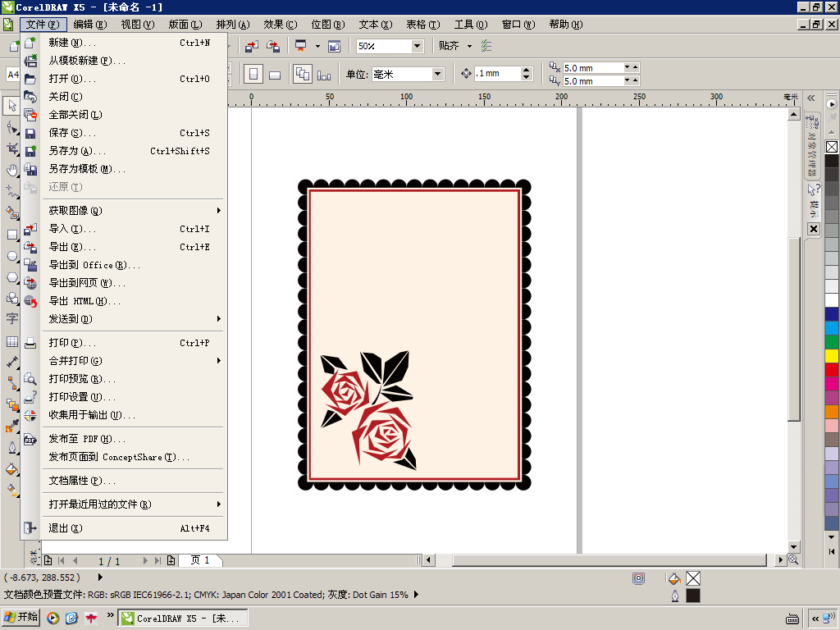
Task: Open Windows Media Player quick launch icon
Action: tap(52, 618)
